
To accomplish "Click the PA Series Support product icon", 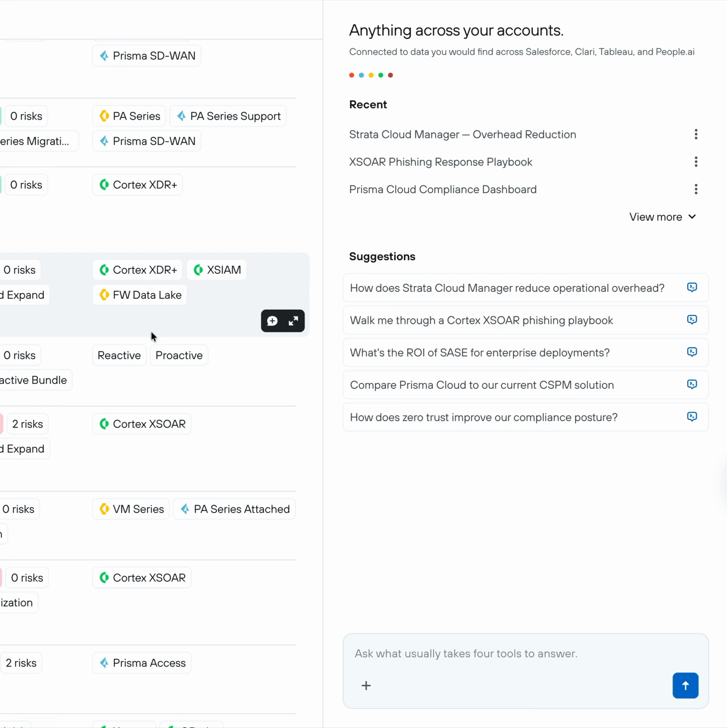I will click(x=181, y=116).
